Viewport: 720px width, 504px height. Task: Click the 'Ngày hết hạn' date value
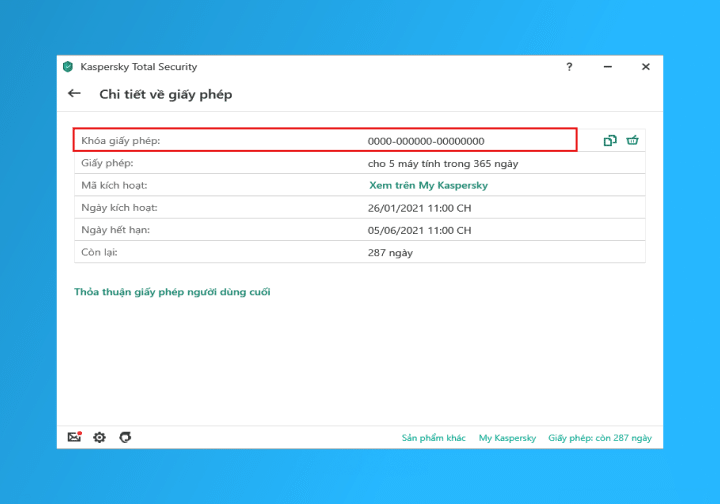tap(419, 230)
